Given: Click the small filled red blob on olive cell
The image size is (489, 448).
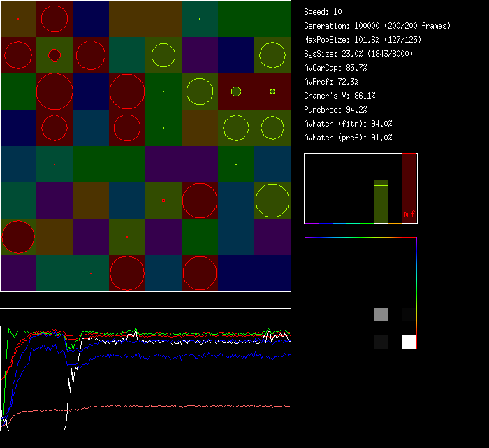Looking at the screenshot, I should point(54,55).
